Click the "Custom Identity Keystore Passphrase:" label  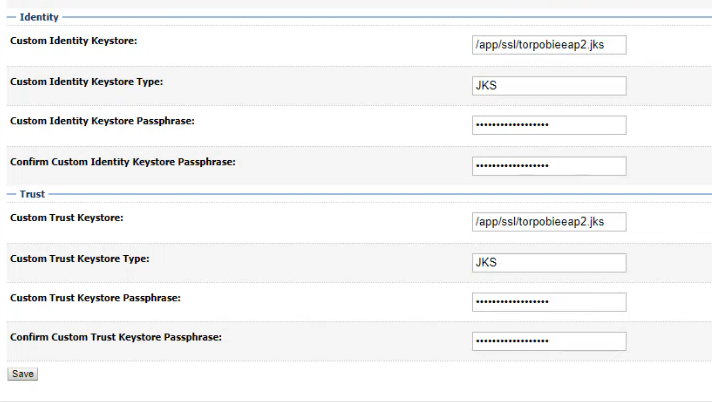[x=101, y=121]
